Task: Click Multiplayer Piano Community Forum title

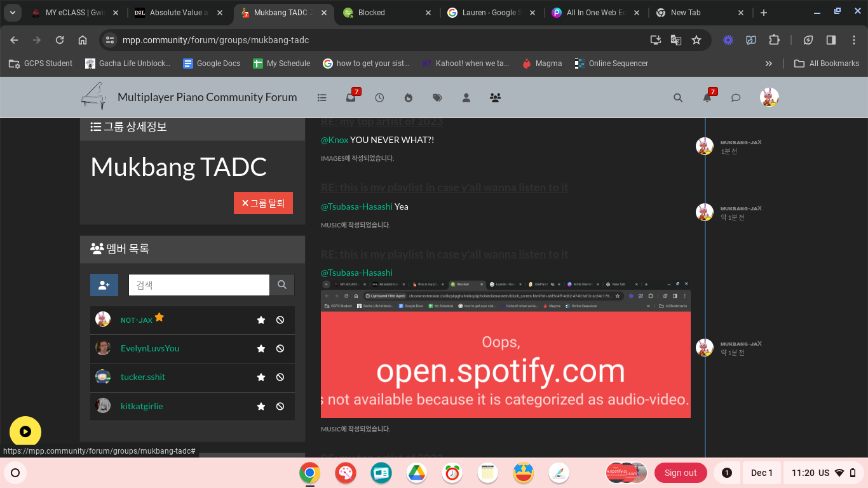Action: [x=207, y=97]
